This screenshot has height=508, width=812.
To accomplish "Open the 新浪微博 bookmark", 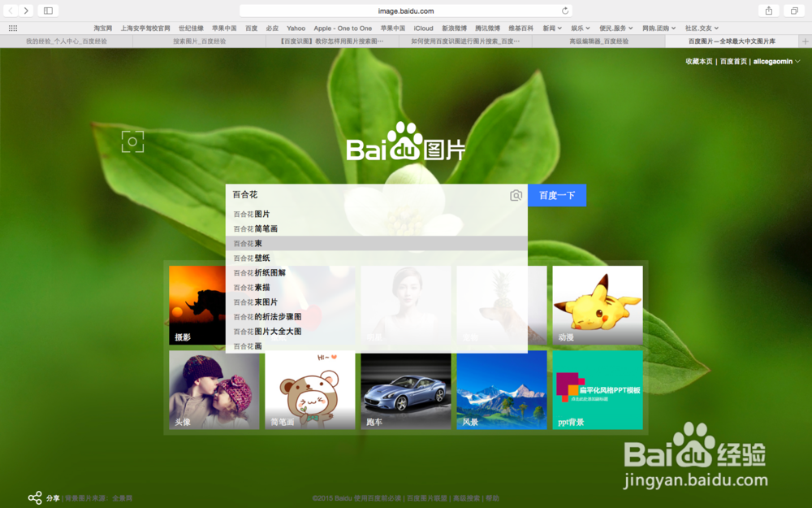I will [x=454, y=28].
